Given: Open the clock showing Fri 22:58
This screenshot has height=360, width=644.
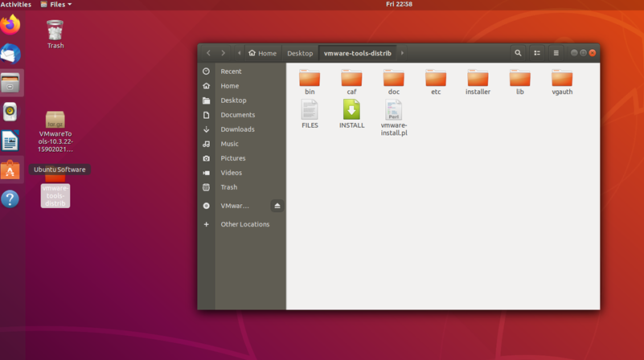Looking at the screenshot, I should [399, 4].
